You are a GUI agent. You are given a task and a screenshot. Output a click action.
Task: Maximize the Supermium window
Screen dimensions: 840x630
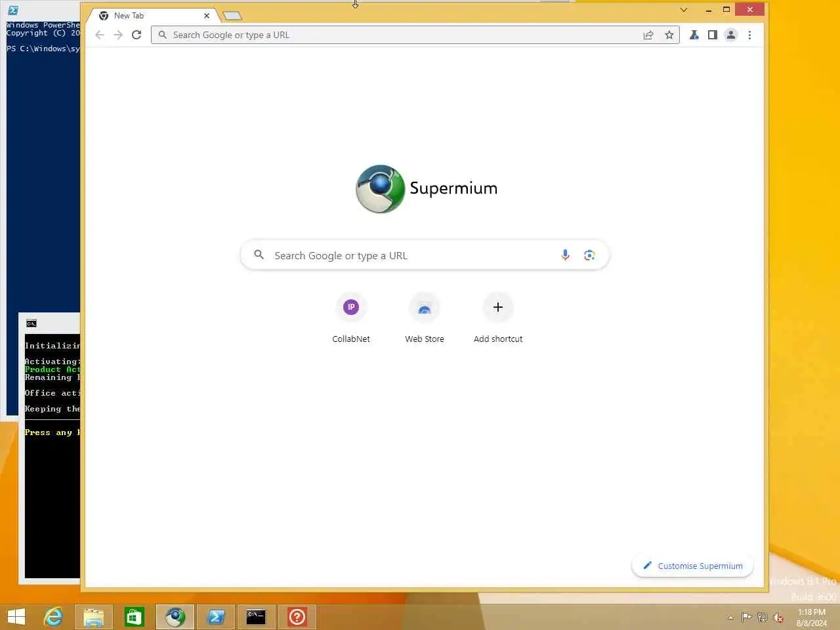pyautogui.click(x=726, y=10)
